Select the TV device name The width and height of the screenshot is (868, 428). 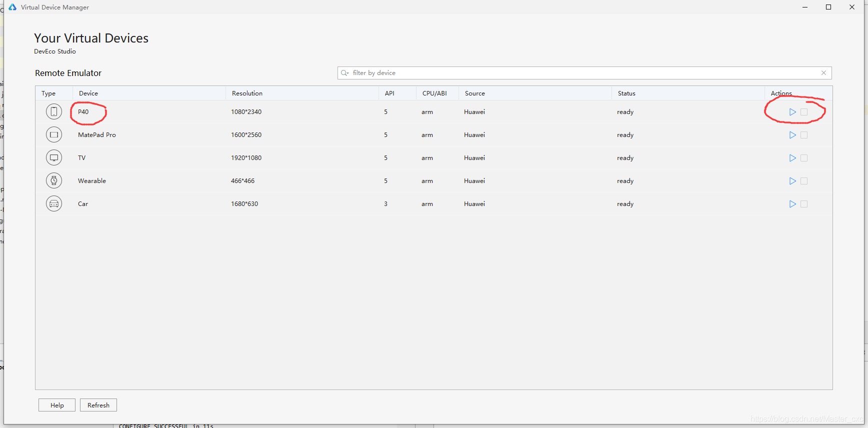tap(82, 158)
